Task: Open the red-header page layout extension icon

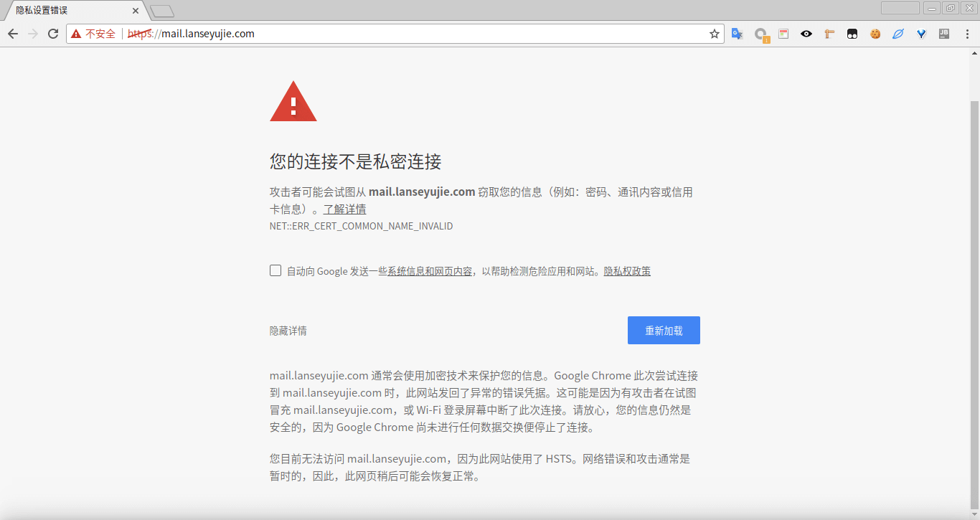Action: point(783,34)
